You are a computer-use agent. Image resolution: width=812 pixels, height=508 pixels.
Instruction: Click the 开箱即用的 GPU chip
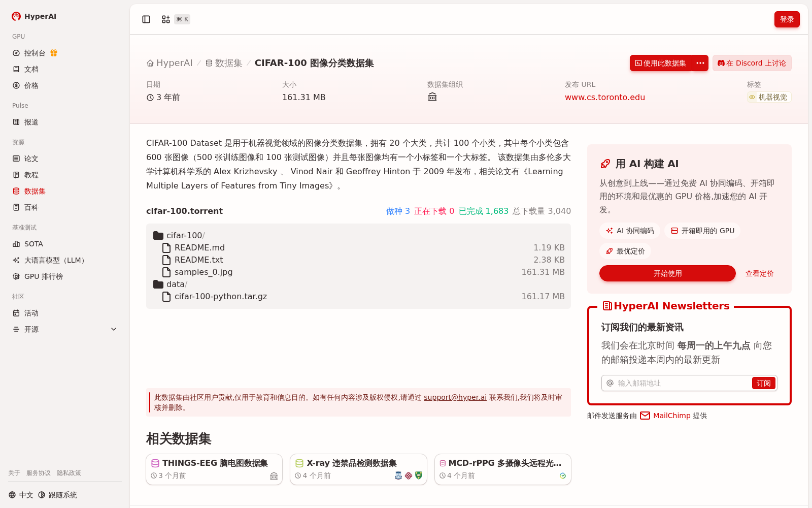click(x=702, y=231)
